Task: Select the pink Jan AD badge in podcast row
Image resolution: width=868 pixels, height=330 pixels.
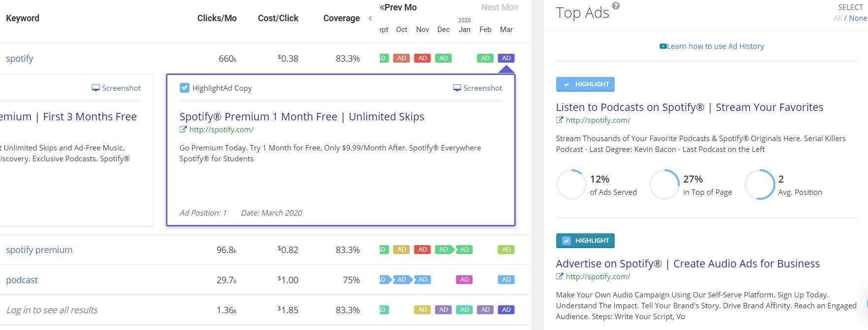Action: tap(465, 280)
